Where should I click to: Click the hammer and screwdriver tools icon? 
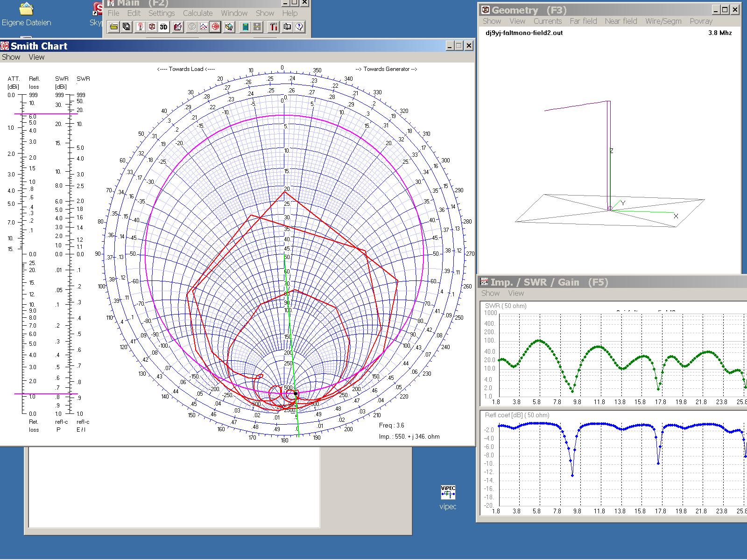(274, 27)
